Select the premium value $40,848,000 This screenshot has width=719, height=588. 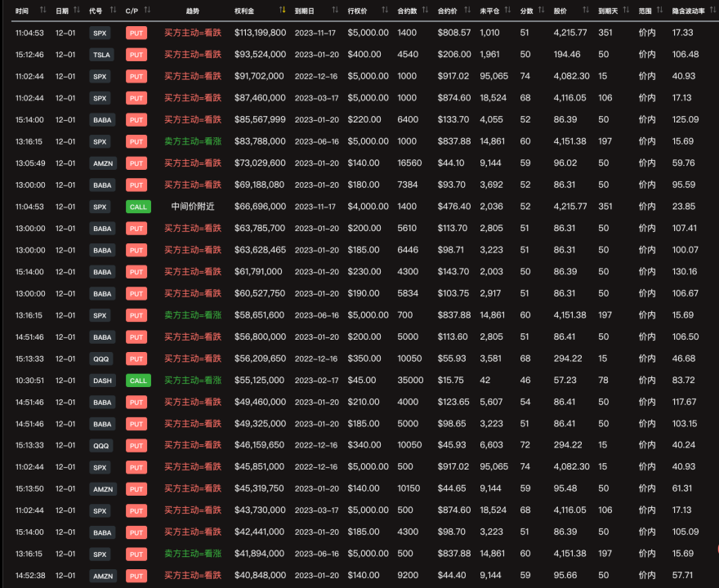coord(259,576)
